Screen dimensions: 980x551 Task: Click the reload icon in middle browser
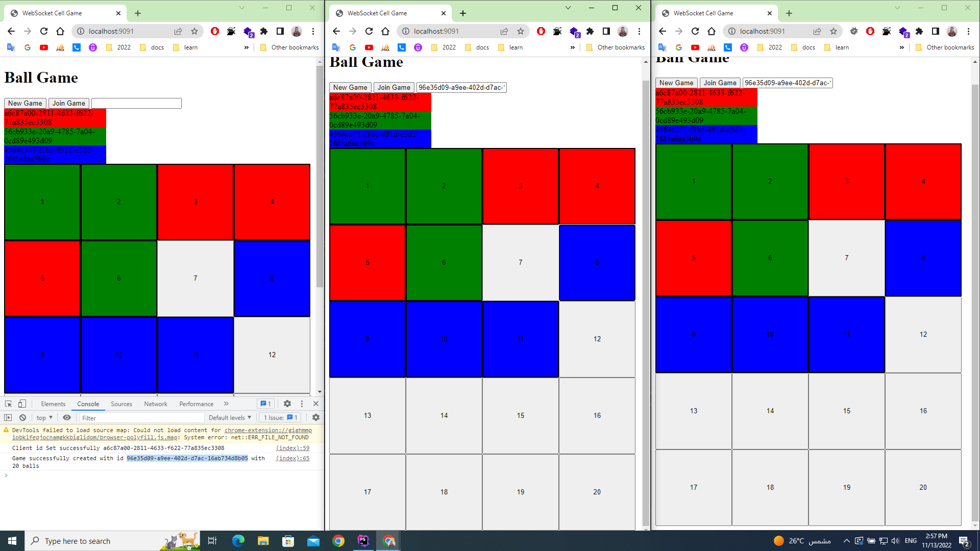click(x=369, y=31)
